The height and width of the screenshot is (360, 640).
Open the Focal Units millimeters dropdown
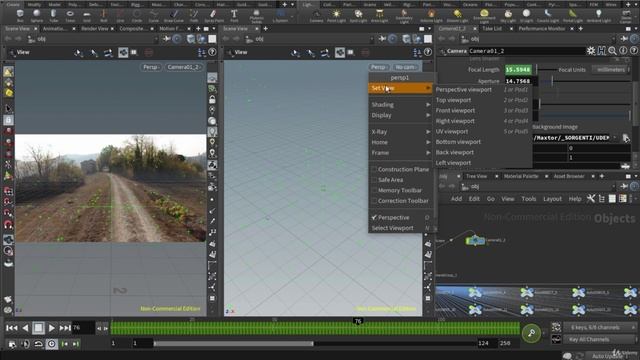(x=611, y=70)
